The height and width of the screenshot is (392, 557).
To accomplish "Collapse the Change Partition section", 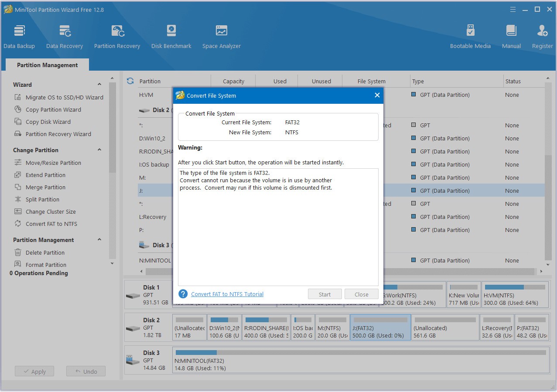I will point(99,150).
